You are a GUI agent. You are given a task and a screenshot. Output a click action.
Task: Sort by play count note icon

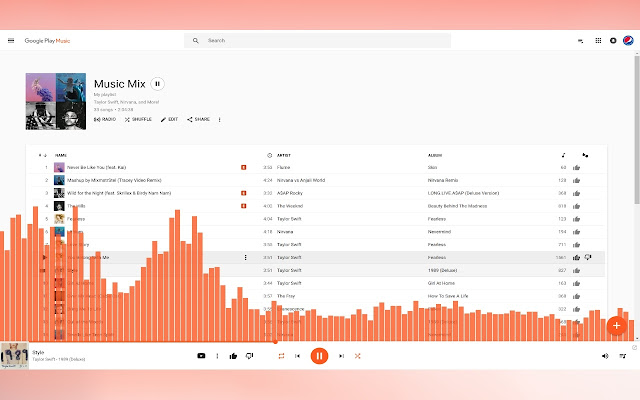click(x=563, y=155)
